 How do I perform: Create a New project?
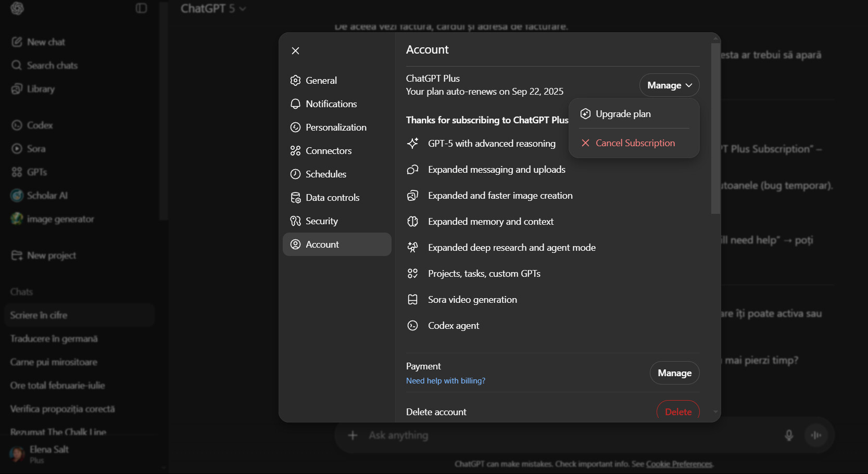(51, 255)
